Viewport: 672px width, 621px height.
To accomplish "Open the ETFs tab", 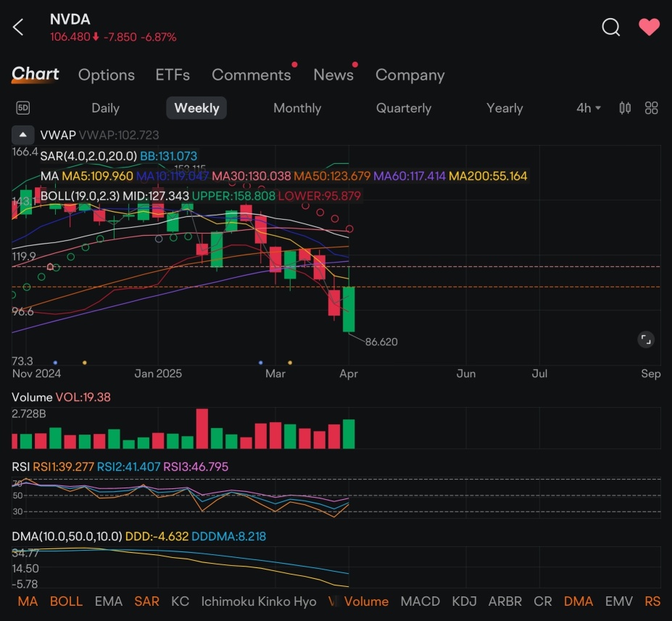I will point(173,75).
